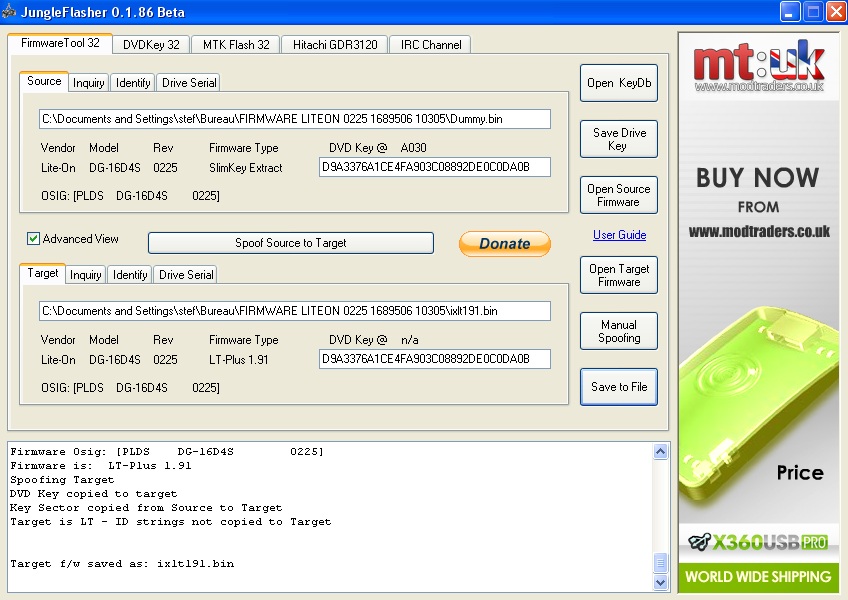Image resolution: width=848 pixels, height=600 pixels.
Task: Click the Source DVD Key field
Action: tap(435, 167)
